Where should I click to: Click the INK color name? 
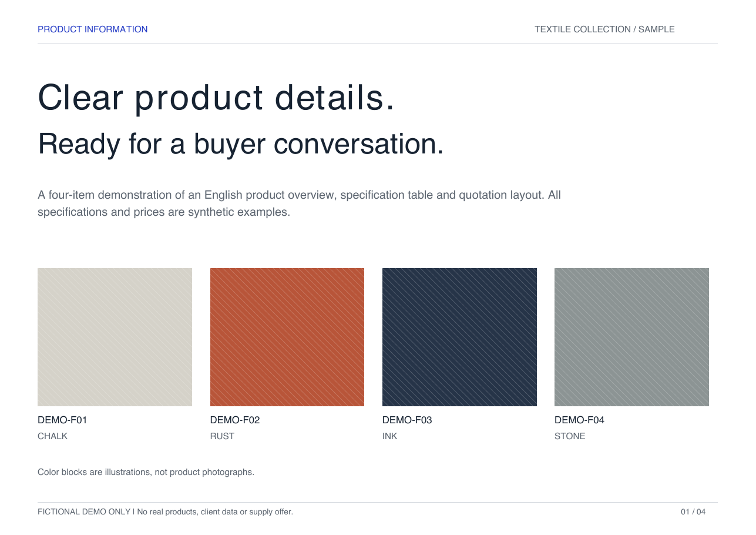click(390, 436)
